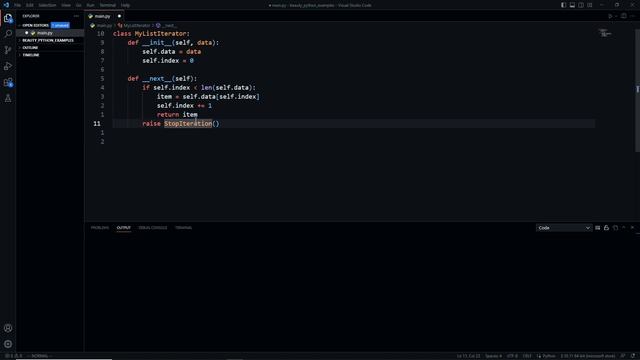Click the code minimap preview

pos(605,33)
